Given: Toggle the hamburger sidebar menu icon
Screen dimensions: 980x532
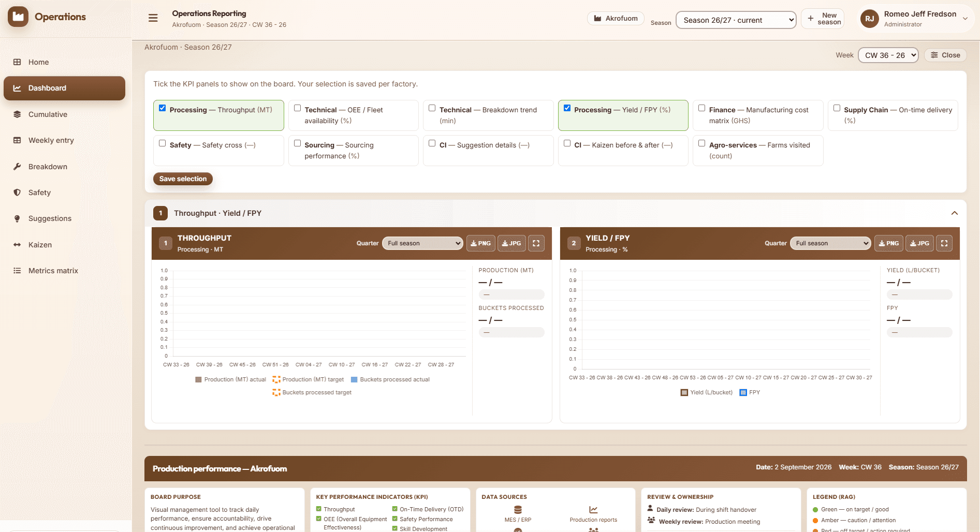Looking at the screenshot, I should click(x=153, y=18).
